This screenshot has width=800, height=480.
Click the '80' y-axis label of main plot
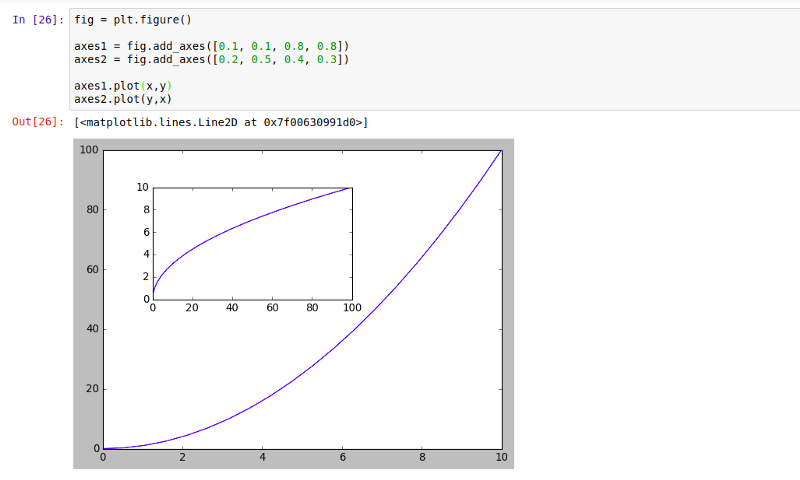(x=92, y=210)
